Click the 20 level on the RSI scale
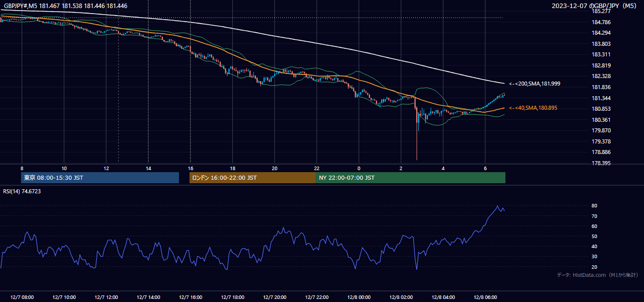Viewport: 644px width, 302px height. click(595, 267)
